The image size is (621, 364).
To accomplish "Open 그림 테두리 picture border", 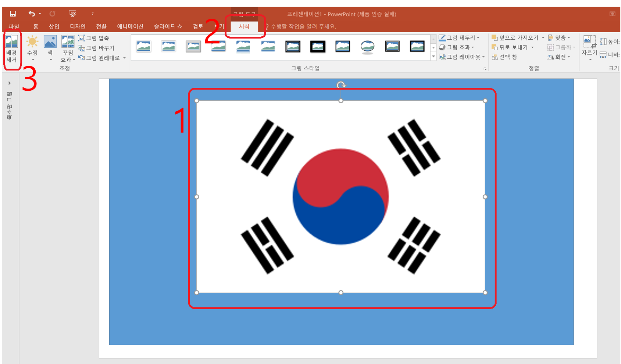I will [x=459, y=38].
